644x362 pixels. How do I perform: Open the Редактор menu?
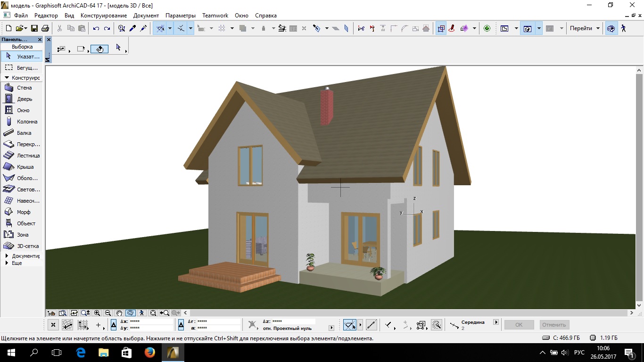click(46, 16)
